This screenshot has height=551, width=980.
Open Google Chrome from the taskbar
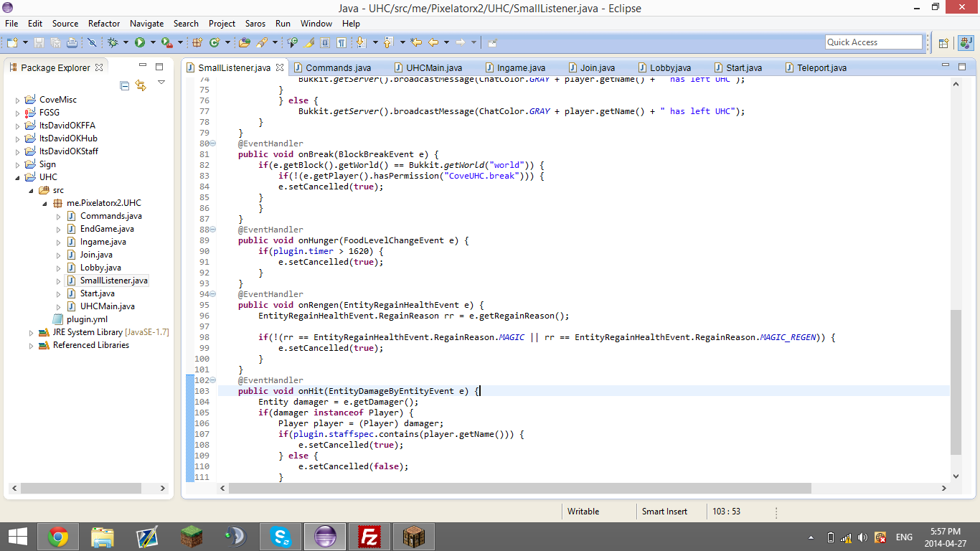(58, 537)
